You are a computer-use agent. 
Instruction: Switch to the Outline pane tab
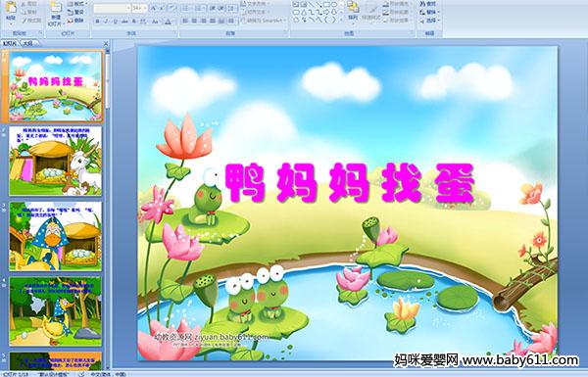(27, 43)
